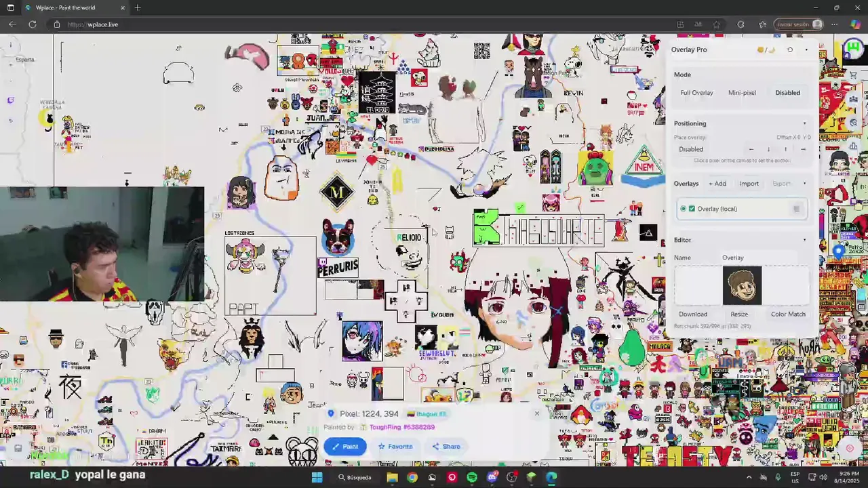Click the green top-right site badge icon
The width and height of the screenshot is (868, 488).
click(x=852, y=49)
